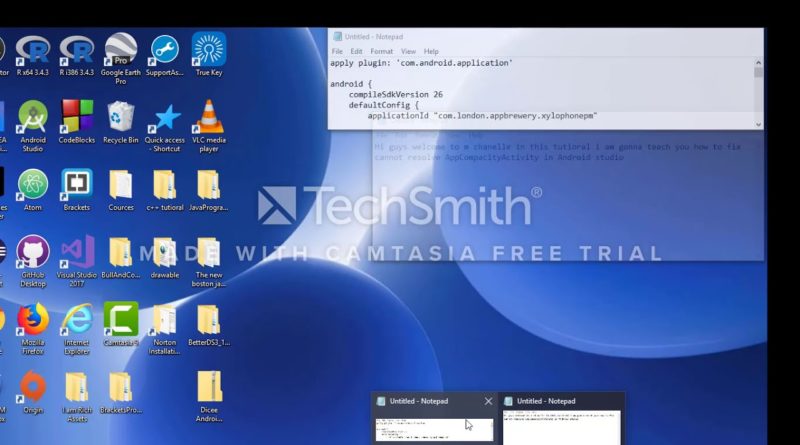The height and width of the screenshot is (445, 800).
Task: Click the Untitled - Notepad title bar
Action: tap(545, 37)
